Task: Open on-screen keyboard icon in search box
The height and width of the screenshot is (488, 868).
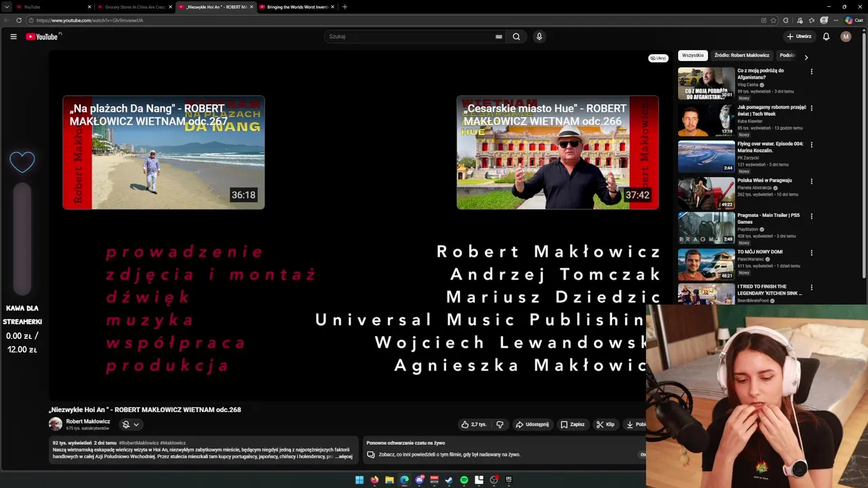Action: tap(498, 37)
